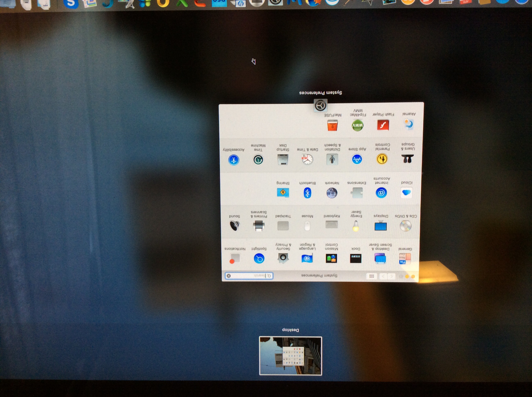This screenshot has width=532, height=397.
Task: Open Skype from the Dock
Action: tap(71, 3)
